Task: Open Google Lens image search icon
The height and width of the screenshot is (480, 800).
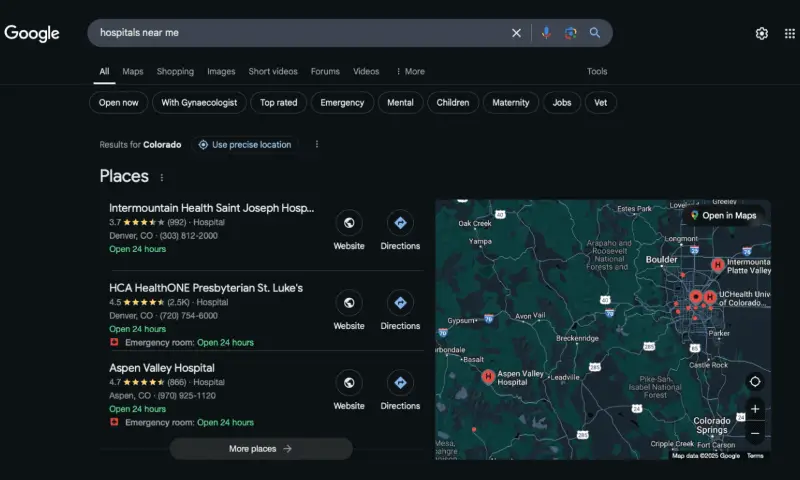Action: (x=570, y=33)
